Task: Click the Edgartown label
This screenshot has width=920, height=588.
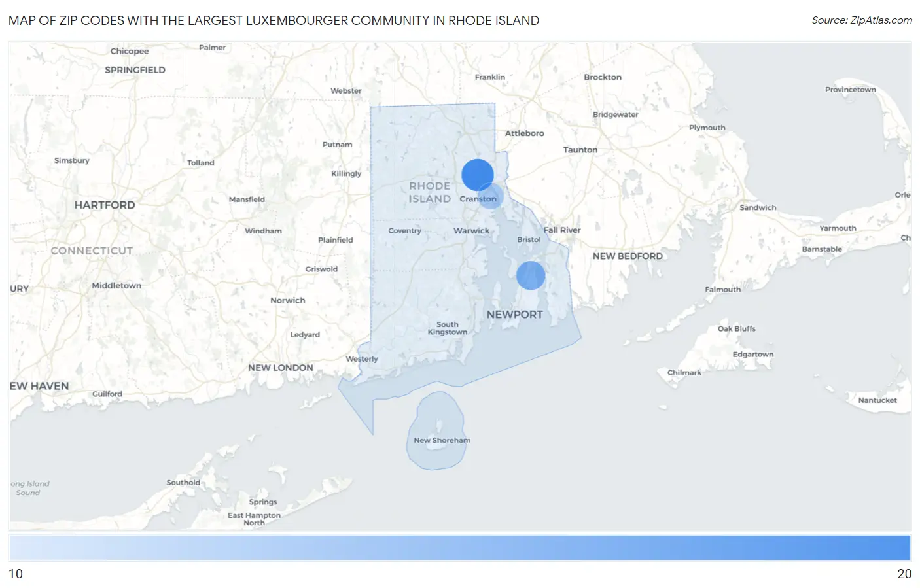Action: (x=753, y=355)
